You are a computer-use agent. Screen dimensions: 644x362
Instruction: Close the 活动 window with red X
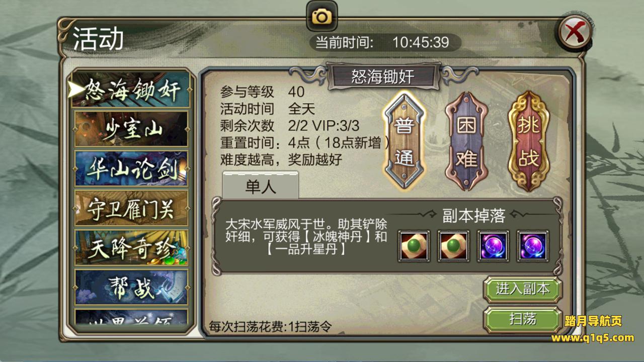click(x=573, y=33)
